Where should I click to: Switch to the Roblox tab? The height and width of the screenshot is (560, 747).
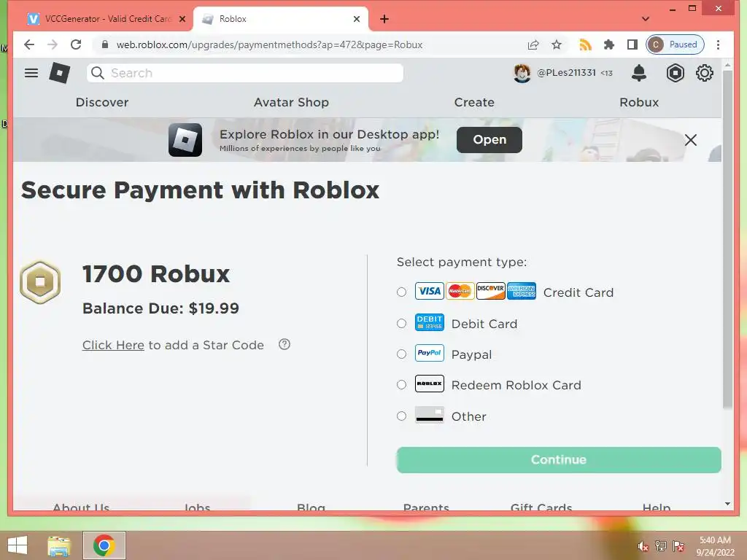281,19
